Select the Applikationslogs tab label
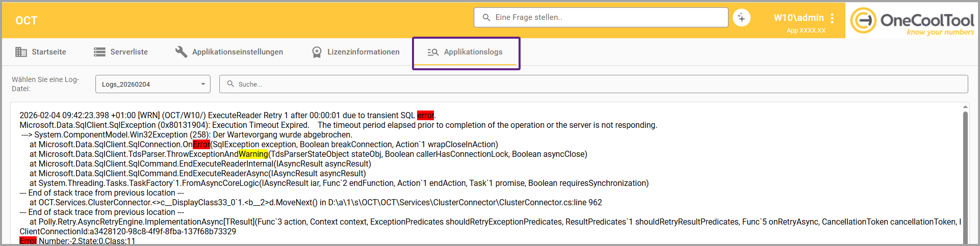The width and height of the screenshot is (980, 246). pyautogui.click(x=473, y=52)
